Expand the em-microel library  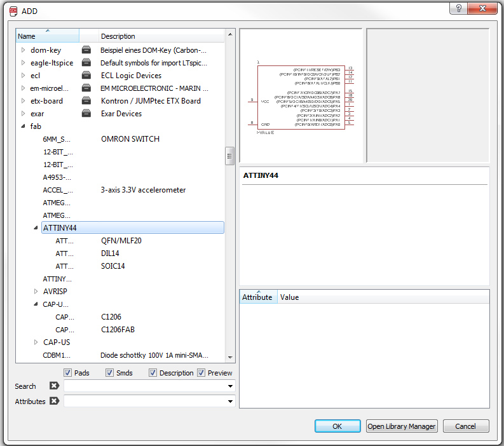pos(23,88)
